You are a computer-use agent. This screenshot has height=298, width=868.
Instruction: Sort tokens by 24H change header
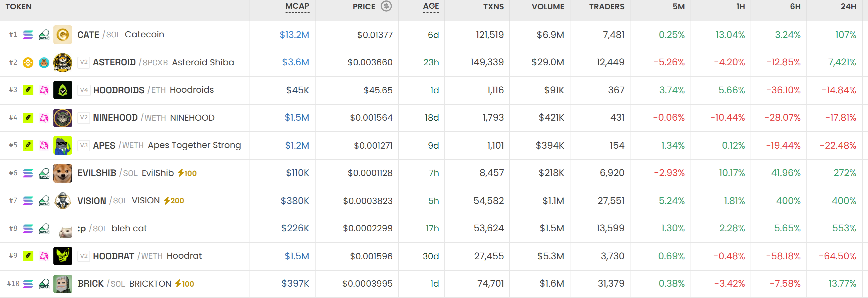pos(848,6)
